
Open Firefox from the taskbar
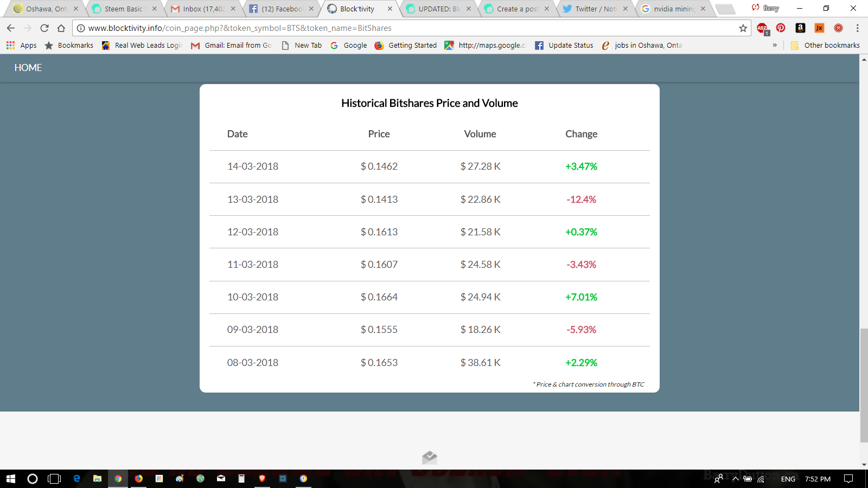pos(139,478)
